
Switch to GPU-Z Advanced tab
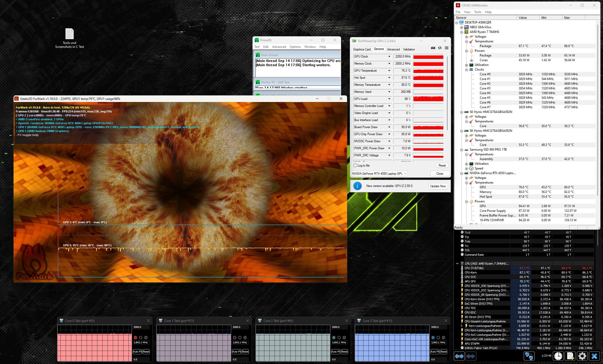[x=393, y=49]
